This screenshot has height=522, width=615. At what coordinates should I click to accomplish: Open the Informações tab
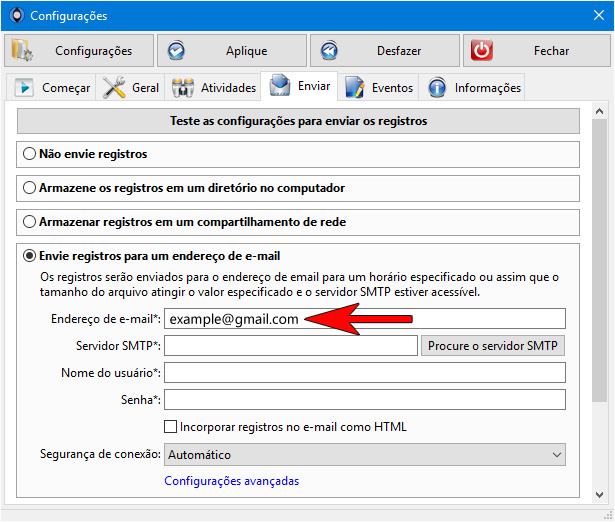(x=472, y=87)
